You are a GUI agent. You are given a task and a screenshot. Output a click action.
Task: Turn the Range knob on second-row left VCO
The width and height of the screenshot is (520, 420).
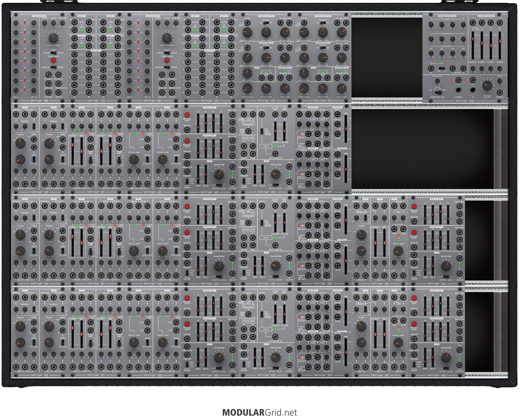[x=21, y=143]
